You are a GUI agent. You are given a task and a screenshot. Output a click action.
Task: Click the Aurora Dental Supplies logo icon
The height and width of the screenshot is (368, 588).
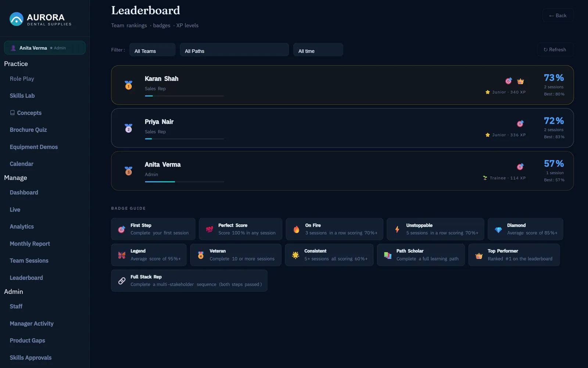[17, 19]
